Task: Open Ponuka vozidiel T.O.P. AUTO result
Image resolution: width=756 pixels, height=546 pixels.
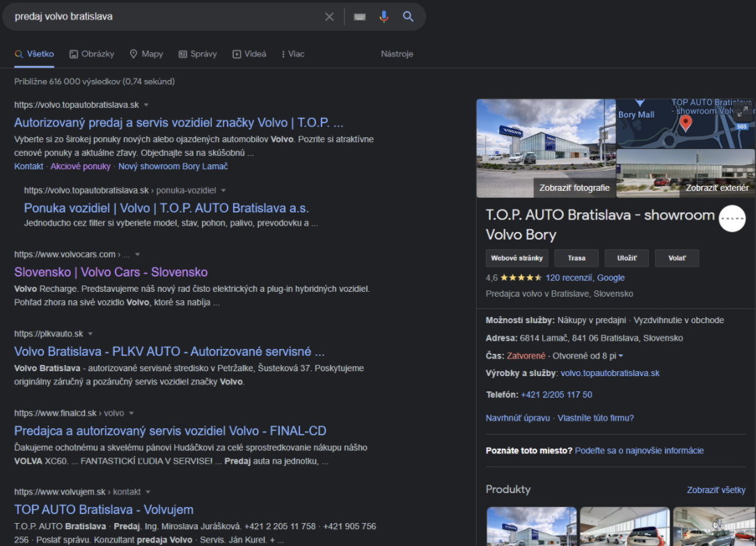Action: (166, 208)
